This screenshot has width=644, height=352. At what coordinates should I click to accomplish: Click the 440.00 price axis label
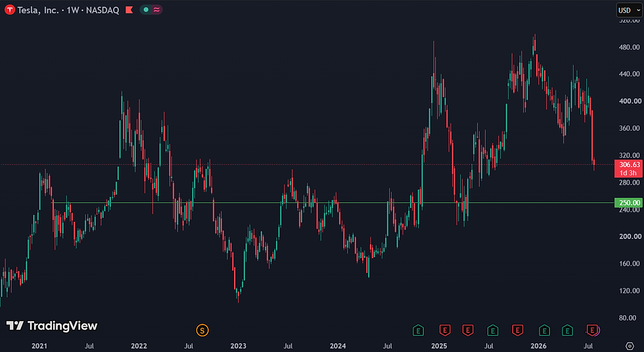630,74
